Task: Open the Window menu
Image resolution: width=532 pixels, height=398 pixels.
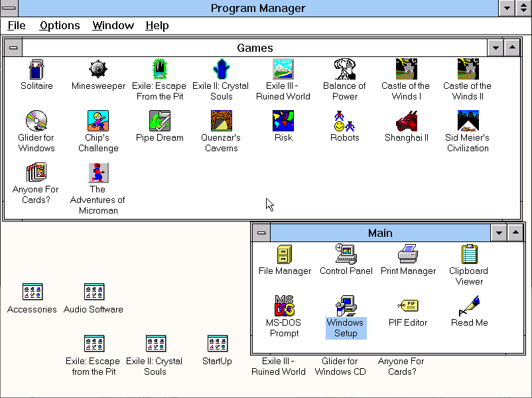Action: point(113,25)
